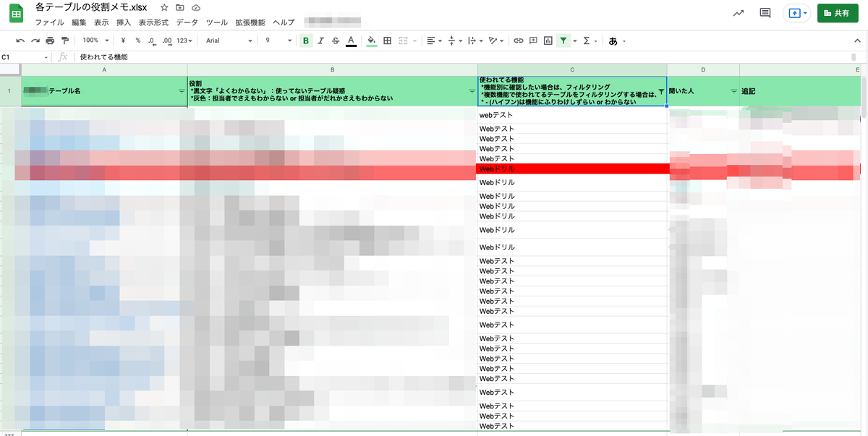Undo the last action
868x436 pixels.
point(20,41)
